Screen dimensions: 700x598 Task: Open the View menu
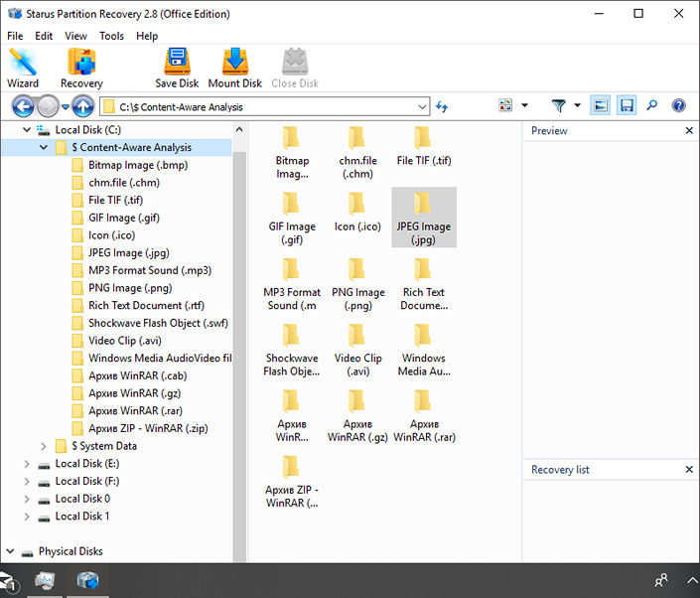point(75,36)
